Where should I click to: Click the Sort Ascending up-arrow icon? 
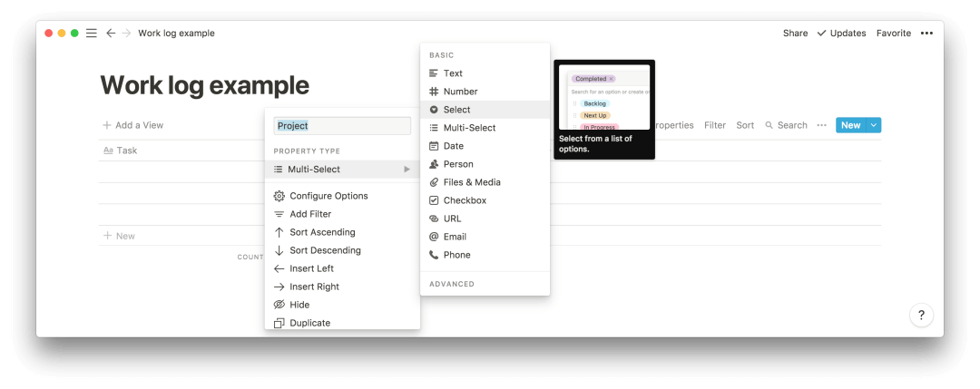tap(279, 231)
